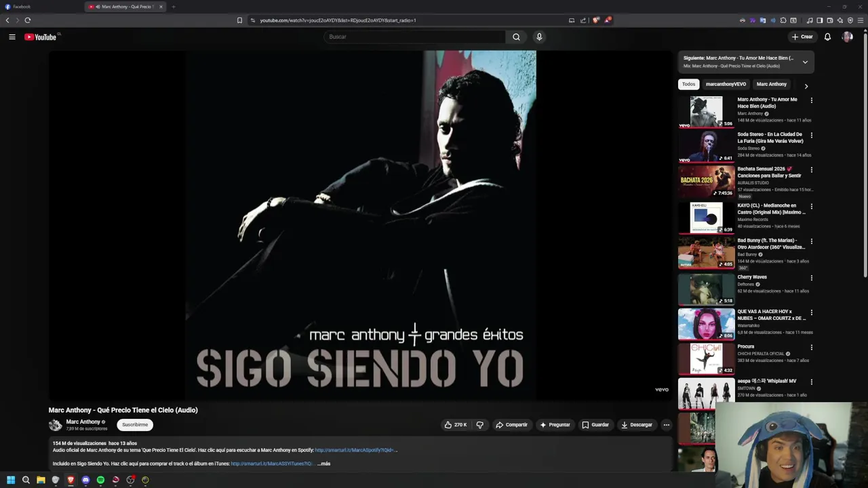Open options for QUE VAS A HACER HOY
This screenshot has width=868, height=488.
(811, 312)
